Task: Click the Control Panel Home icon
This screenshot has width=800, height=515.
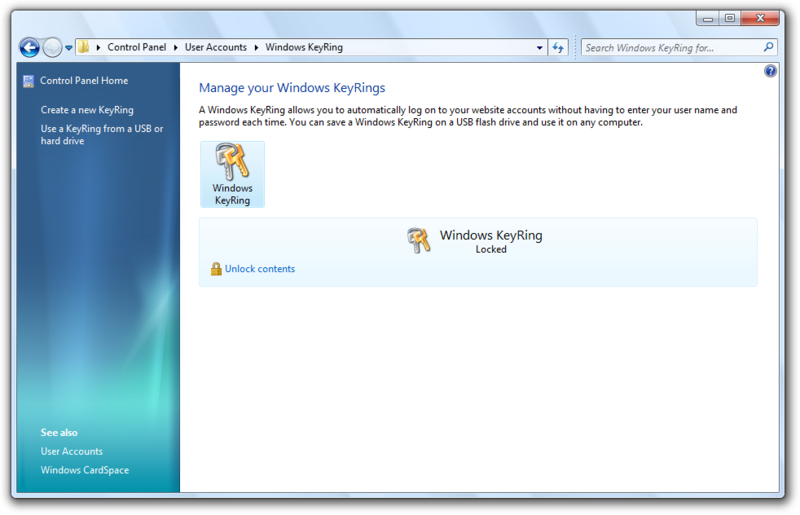Action: (29, 81)
